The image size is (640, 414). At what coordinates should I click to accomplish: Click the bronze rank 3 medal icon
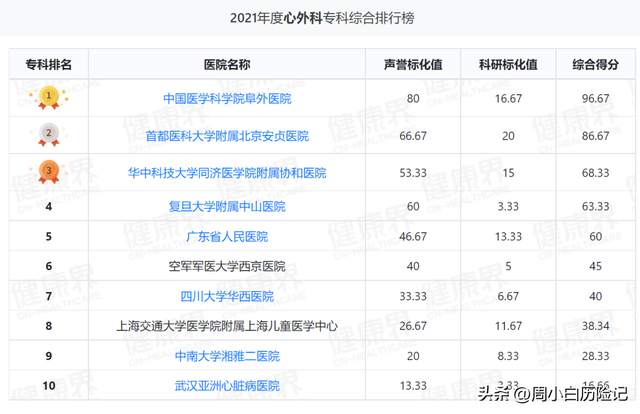(x=49, y=172)
